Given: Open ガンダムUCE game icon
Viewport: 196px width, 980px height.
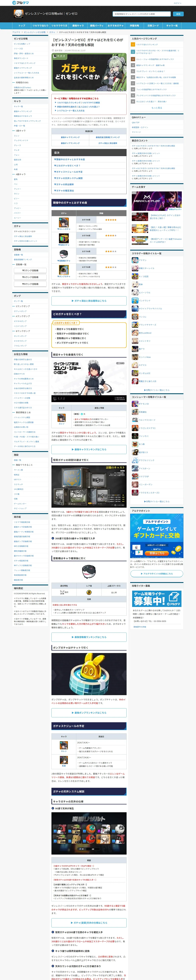Looking at the screenshot, I should [135, 373].
